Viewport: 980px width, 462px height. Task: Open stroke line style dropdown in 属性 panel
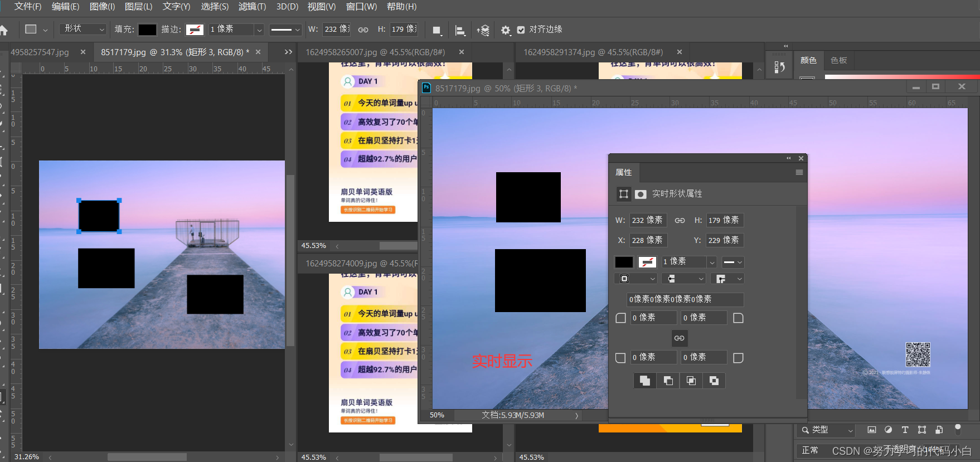coord(732,262)
